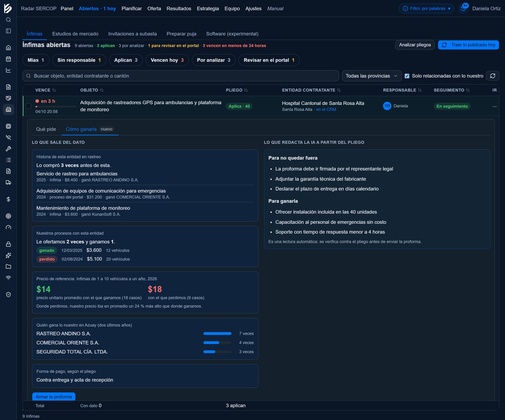Open the gauge icon in the sidebar

(8, 227)
